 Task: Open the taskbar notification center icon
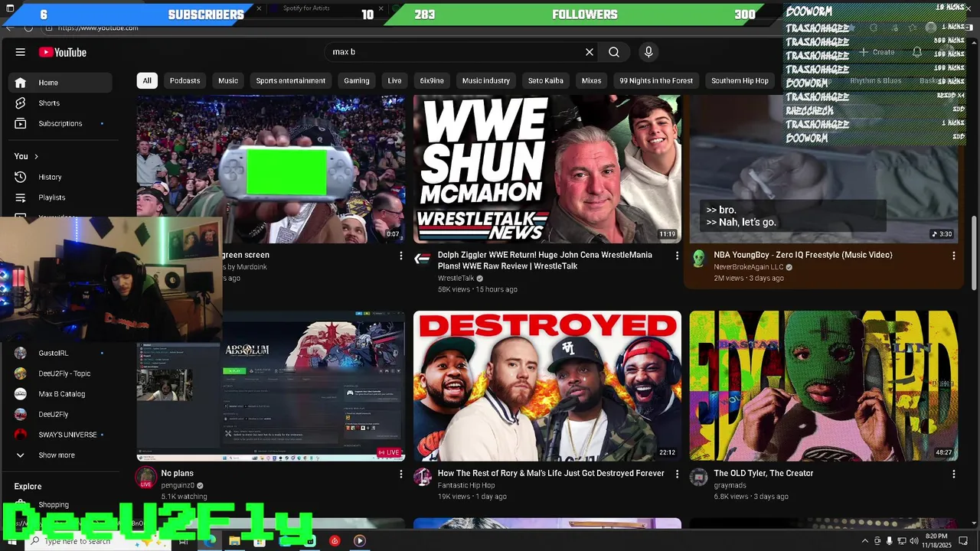point(964,541)
